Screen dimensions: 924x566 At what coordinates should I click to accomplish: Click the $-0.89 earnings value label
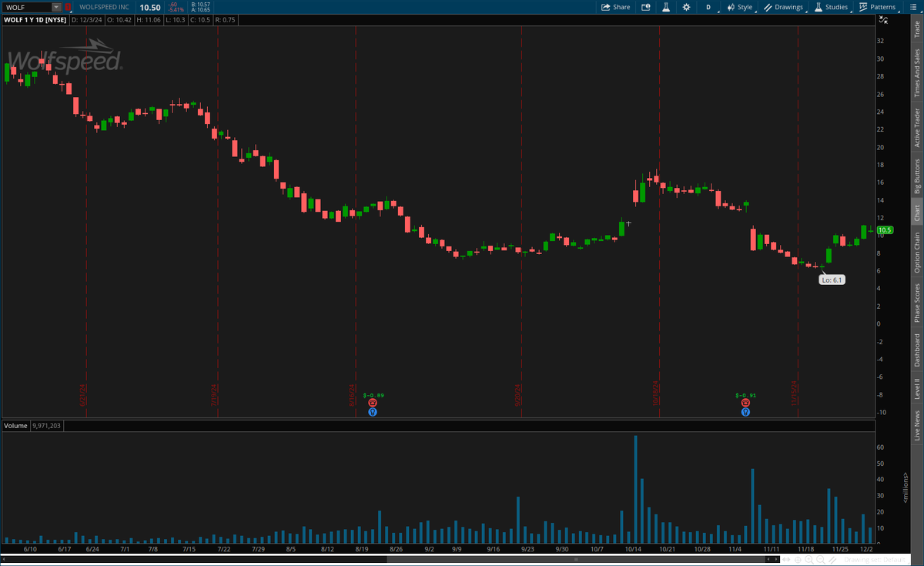373,395
